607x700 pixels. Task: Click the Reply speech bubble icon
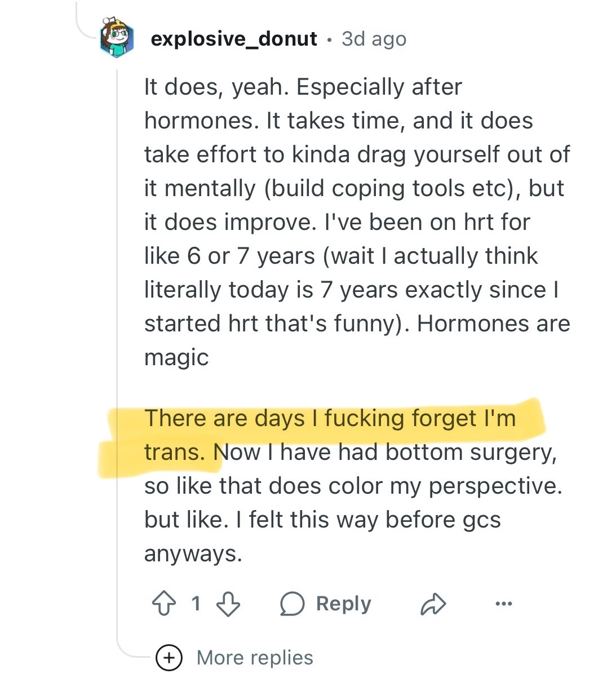(x=293, y=604)
